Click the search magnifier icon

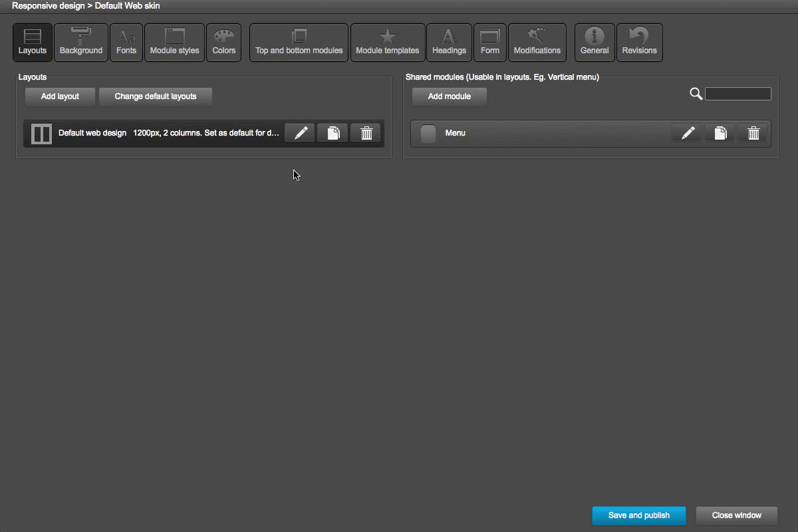tap(696, 93)
